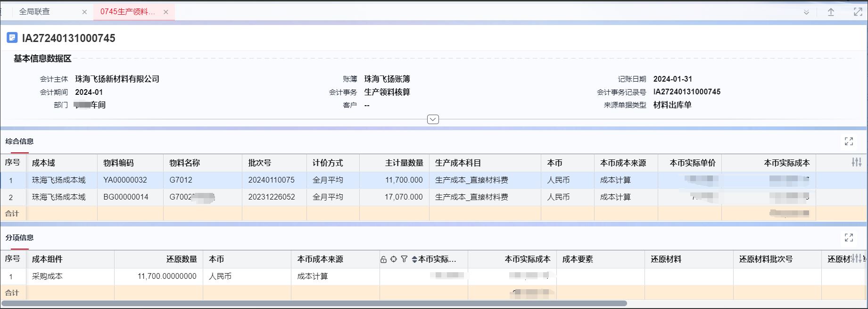
Task: Open column settings for 分项信息 table
Action: [856, 259]
